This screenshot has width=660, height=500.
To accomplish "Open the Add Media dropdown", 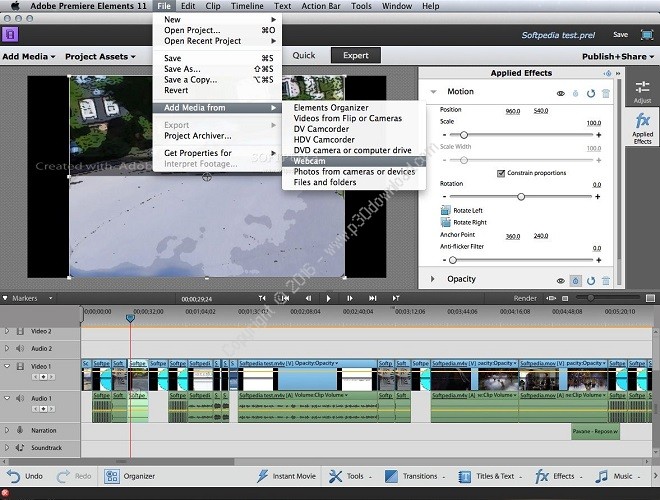I will click(29, 56).
